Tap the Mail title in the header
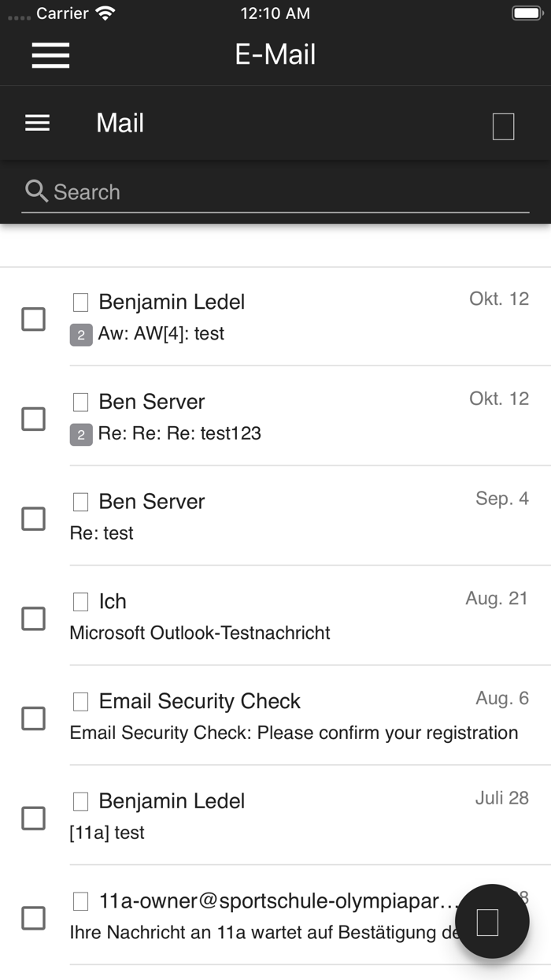 [x=120, y=123]
